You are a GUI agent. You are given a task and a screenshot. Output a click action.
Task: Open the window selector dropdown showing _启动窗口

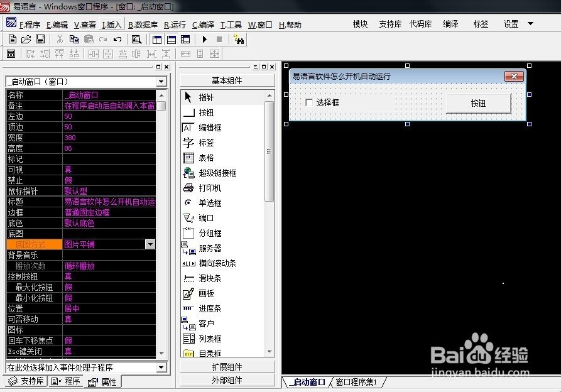[161, 81]
